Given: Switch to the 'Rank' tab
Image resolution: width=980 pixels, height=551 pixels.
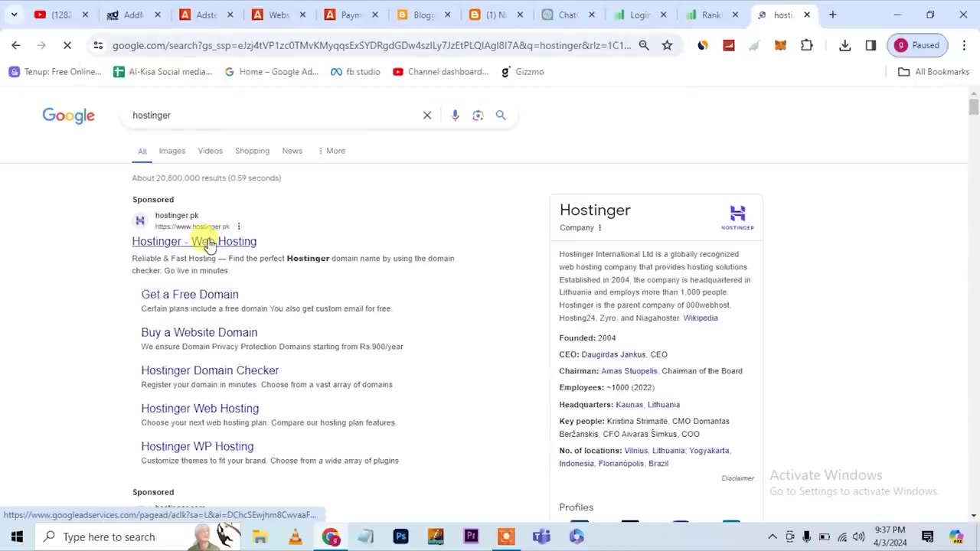Looking at the screenshot, I should [x=713, y=15].
